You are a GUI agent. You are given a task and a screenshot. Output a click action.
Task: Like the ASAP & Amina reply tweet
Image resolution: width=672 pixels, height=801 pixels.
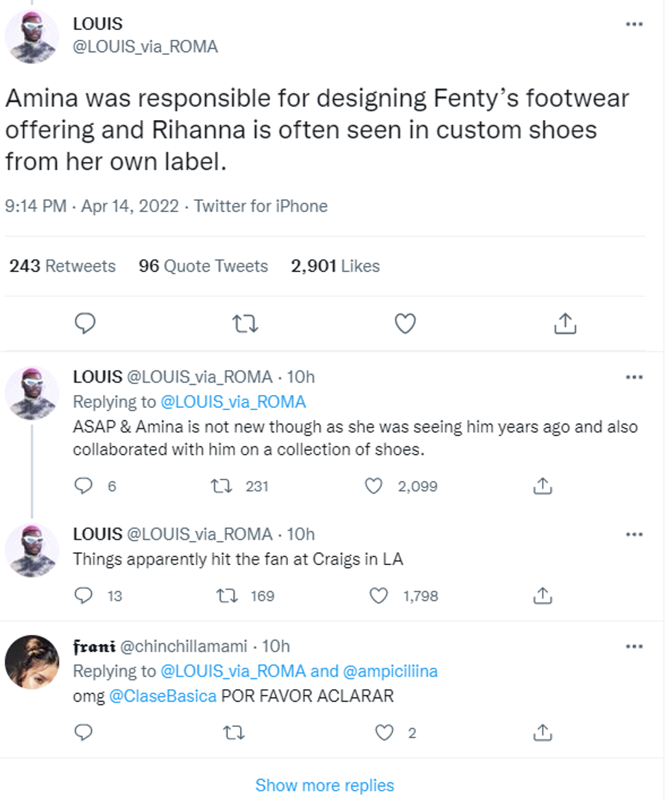[374, 486]
